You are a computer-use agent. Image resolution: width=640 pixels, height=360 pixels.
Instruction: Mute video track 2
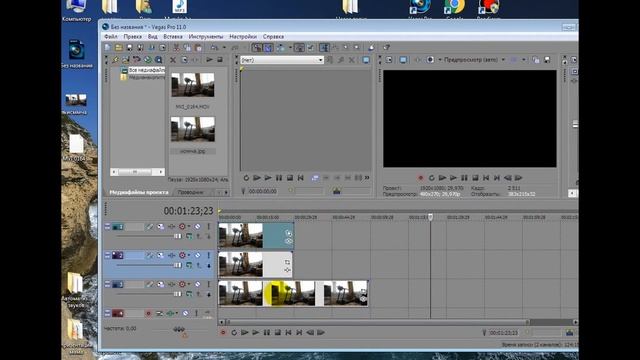[x=198, y=255]
